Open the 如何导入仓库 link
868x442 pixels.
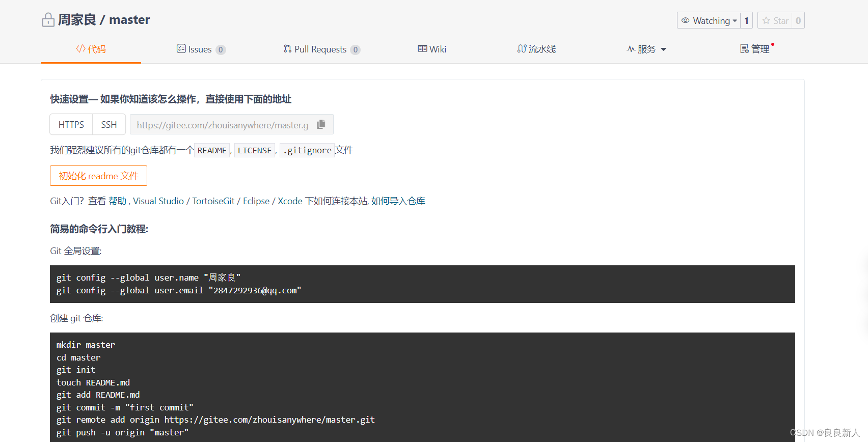(x=398, y=201)
